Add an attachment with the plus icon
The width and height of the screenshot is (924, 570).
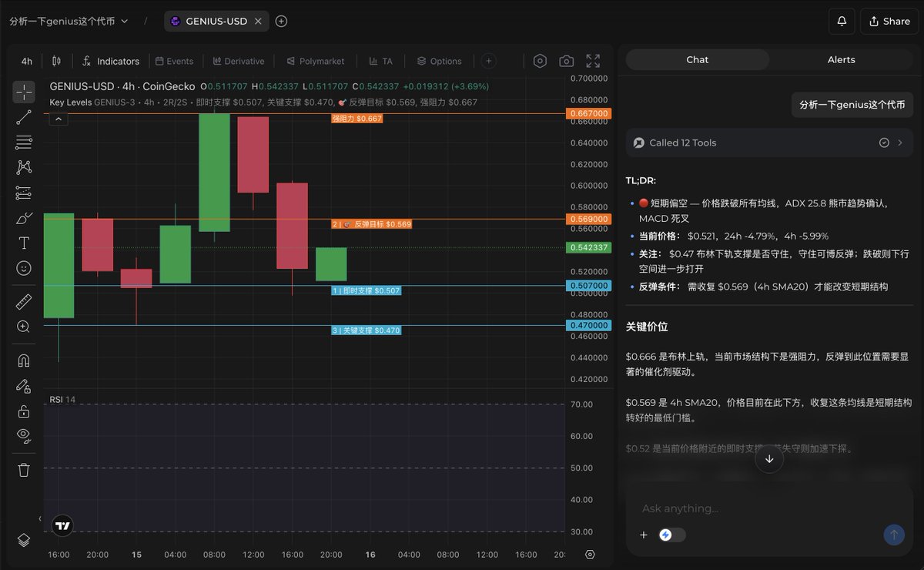click(x=644, y=535)
